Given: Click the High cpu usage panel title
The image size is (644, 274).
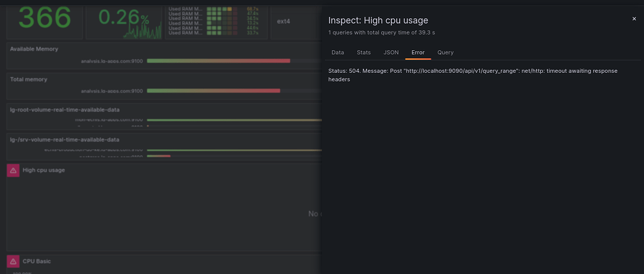Looking at the screenshot, I should click(44, 170).
